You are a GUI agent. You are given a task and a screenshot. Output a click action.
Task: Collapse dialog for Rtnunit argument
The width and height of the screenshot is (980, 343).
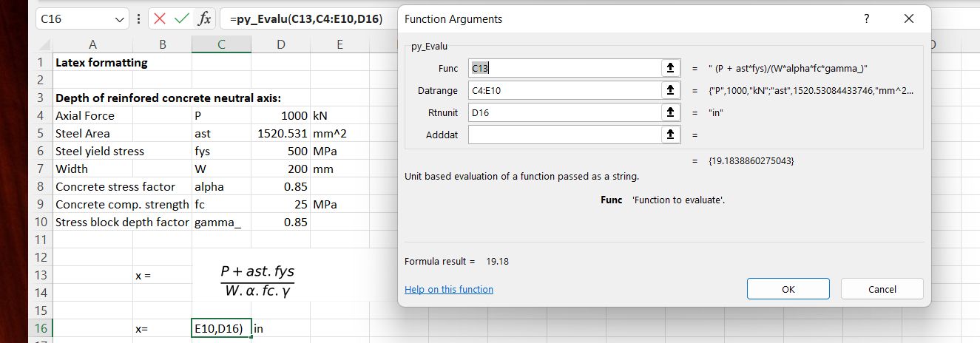point(670,112)
